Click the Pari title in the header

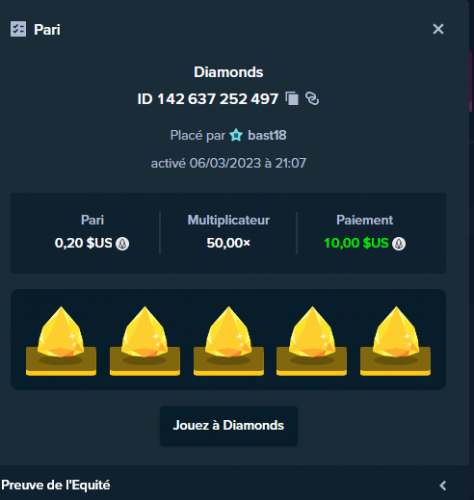pos(47,29)
